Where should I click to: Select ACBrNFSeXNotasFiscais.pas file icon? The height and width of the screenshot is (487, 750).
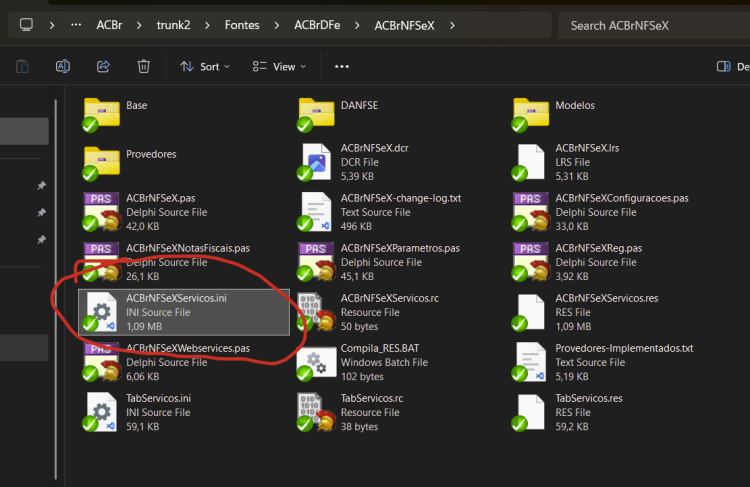(x=101, y=261)
